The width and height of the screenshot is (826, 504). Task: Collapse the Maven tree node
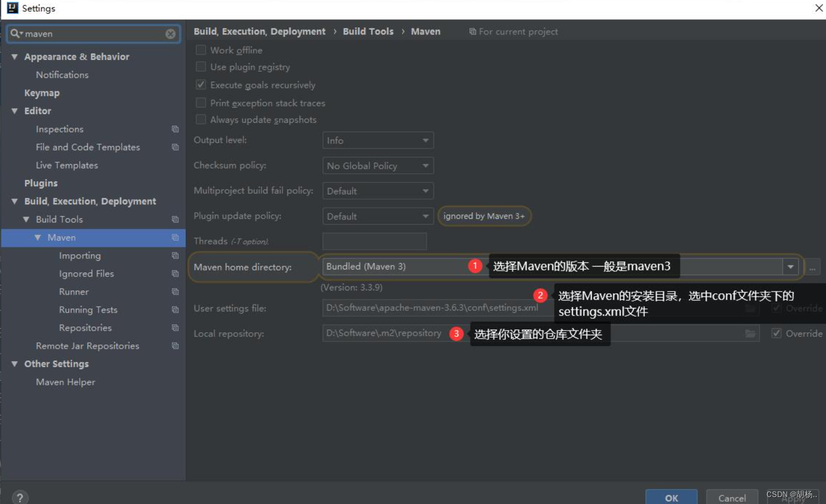pyautogui.click(x=38, y=237)
